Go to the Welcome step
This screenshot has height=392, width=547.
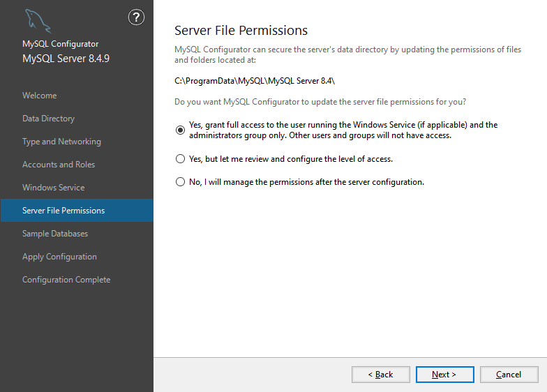point(40,96)
